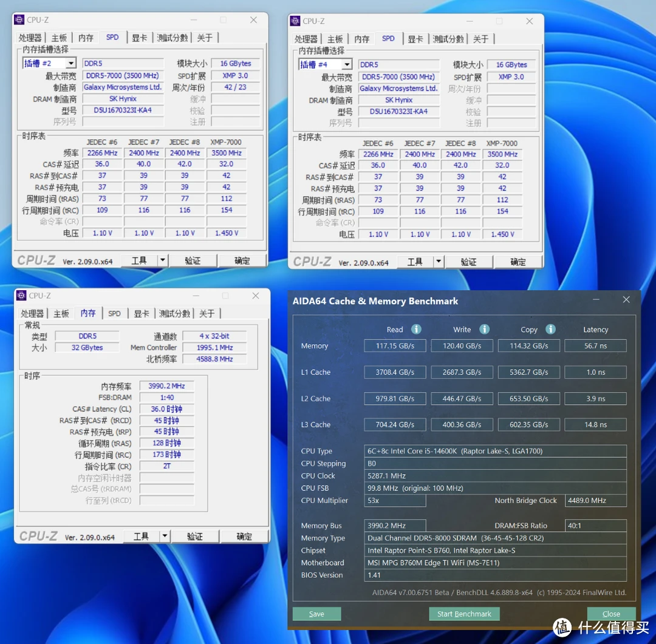Select the 内存 tab in slot #2 CPU-Z window
Screen dimensions: 656x644
point(86,38)
